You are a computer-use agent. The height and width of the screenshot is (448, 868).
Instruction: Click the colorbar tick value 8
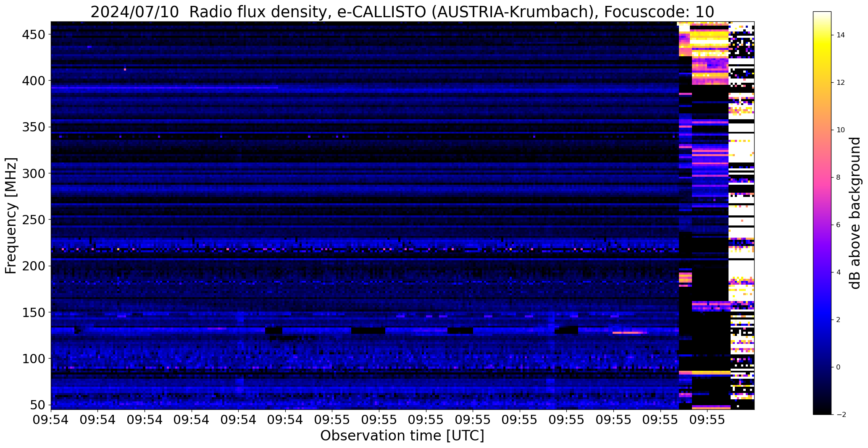[838, 178]
